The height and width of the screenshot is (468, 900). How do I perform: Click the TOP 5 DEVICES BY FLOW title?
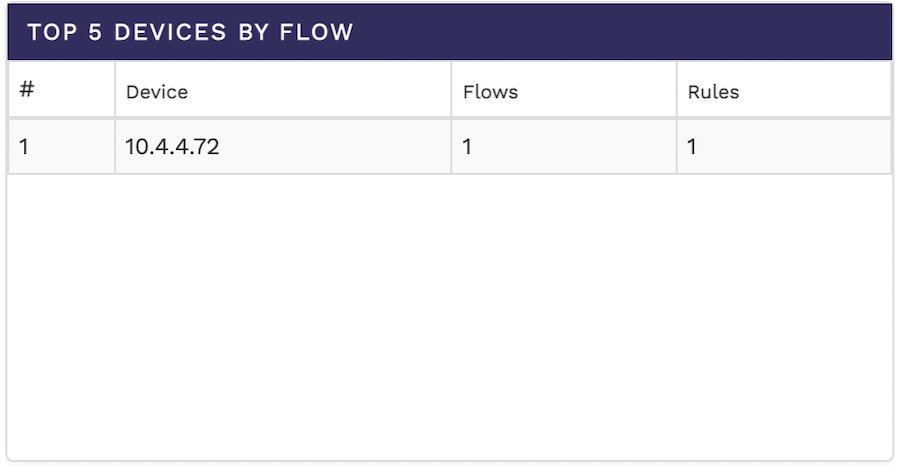pos(190,32)
